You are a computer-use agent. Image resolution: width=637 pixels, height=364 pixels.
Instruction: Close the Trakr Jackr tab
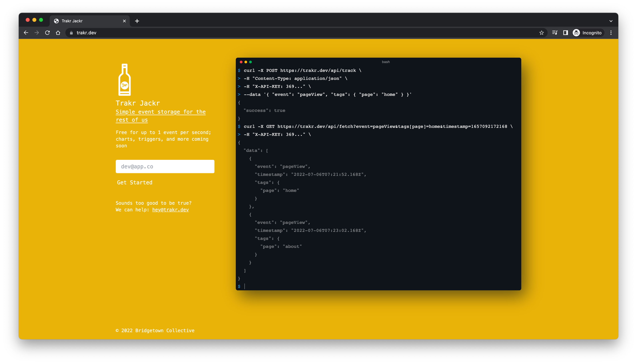tap(124, 21)
